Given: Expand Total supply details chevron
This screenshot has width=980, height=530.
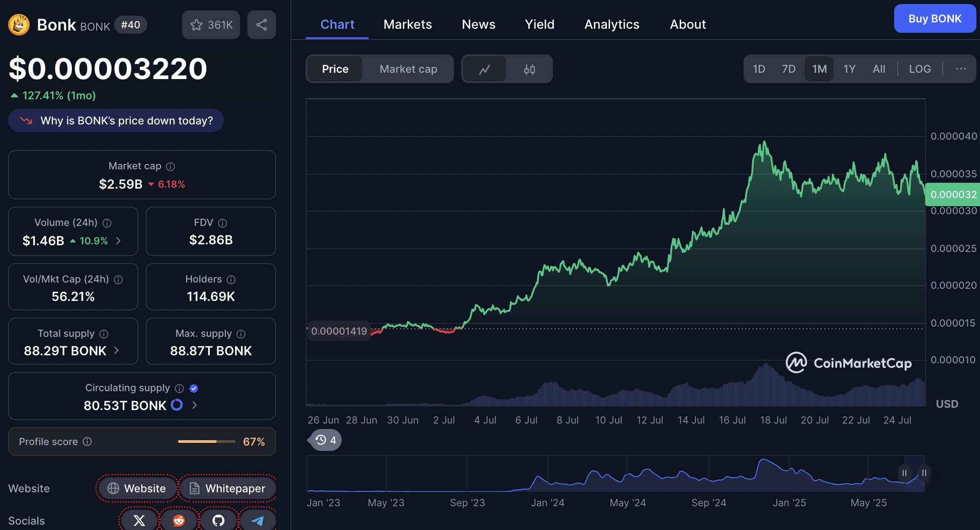Looking at the screenshot, I should (116, 350).
